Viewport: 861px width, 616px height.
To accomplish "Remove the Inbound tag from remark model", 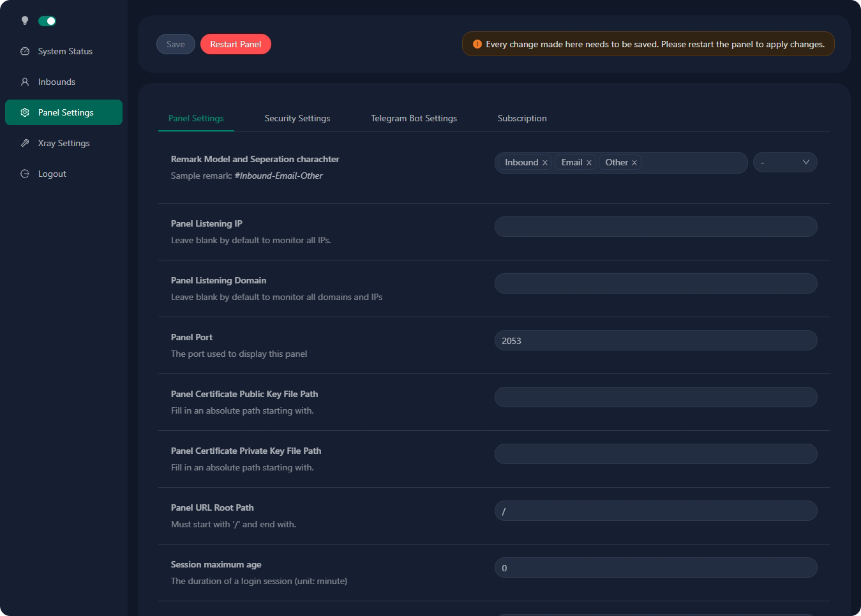I will click(x=545, y=163).
